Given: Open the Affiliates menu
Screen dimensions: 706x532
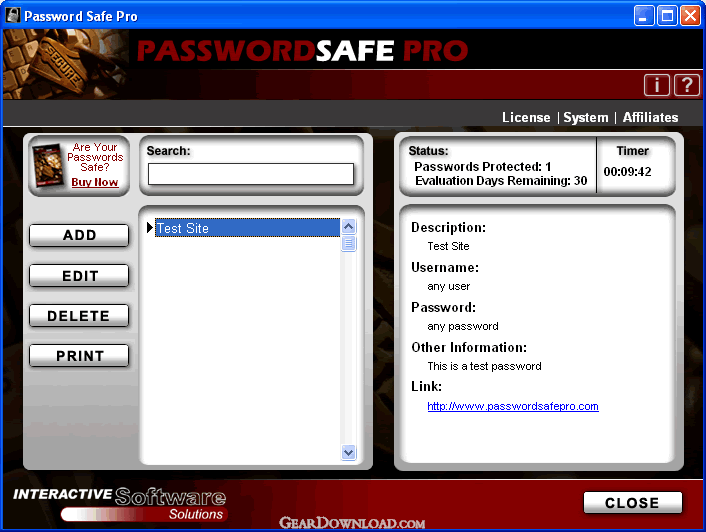Looking at the screenshot, I should [650, 117].
